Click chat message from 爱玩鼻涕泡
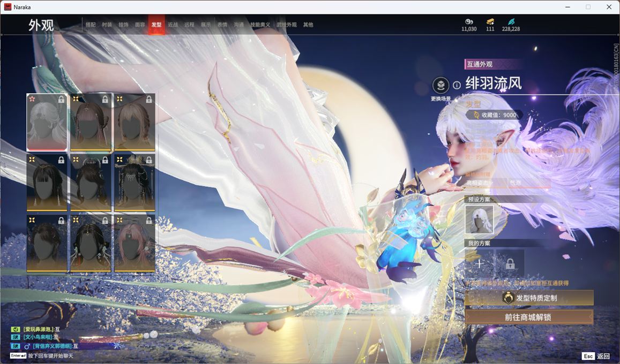 (36, 329)
